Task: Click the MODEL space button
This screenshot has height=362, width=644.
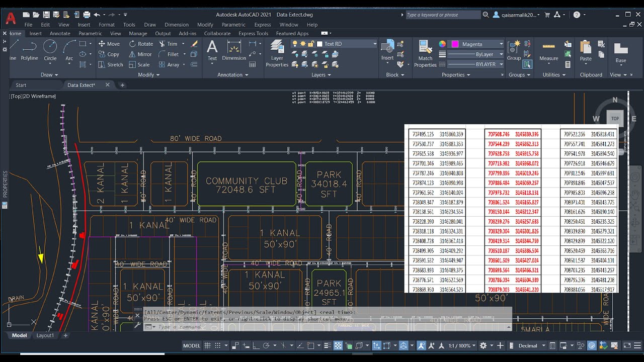Action: [191, 345]
